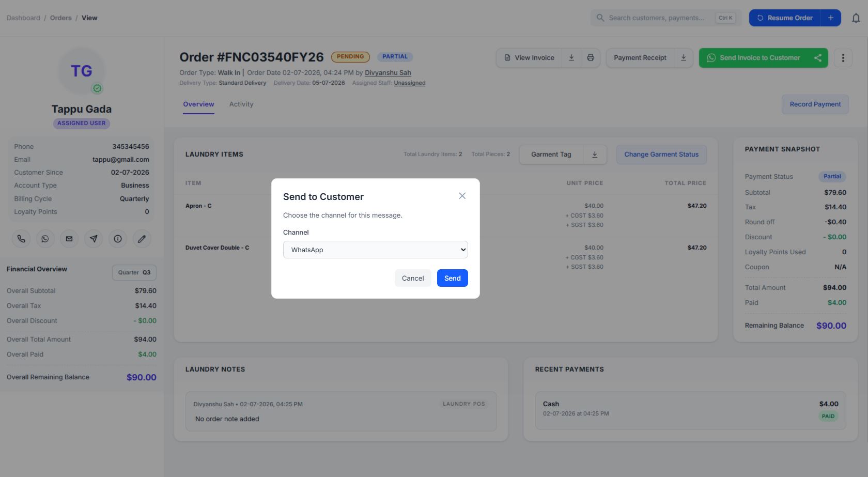Click the WhatsApp icon under customer details

(45, 239)
